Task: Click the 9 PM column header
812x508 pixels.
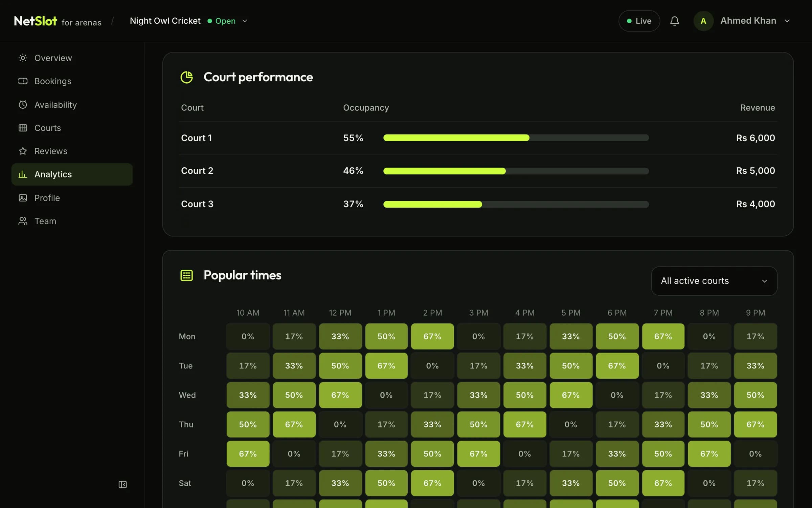Action: pyautogui.click(x=755, y=313)
